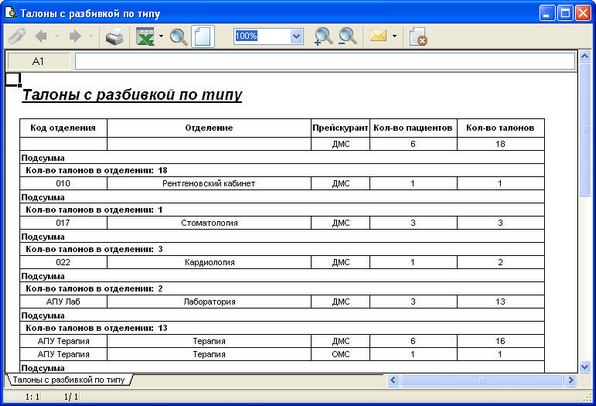Click the horizontal scrollbar right arrow
Image resolution: width=596 pixels, height=406 pixels.
[x=570, y=380]
